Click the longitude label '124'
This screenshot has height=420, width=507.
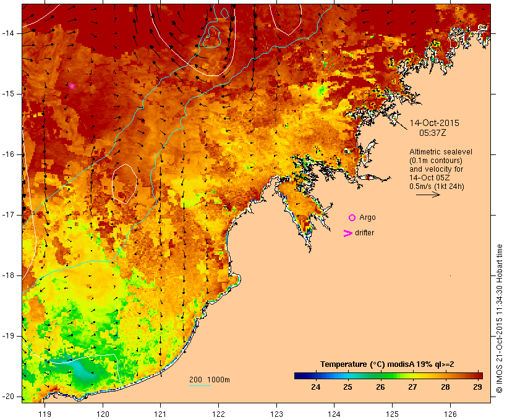334,414
